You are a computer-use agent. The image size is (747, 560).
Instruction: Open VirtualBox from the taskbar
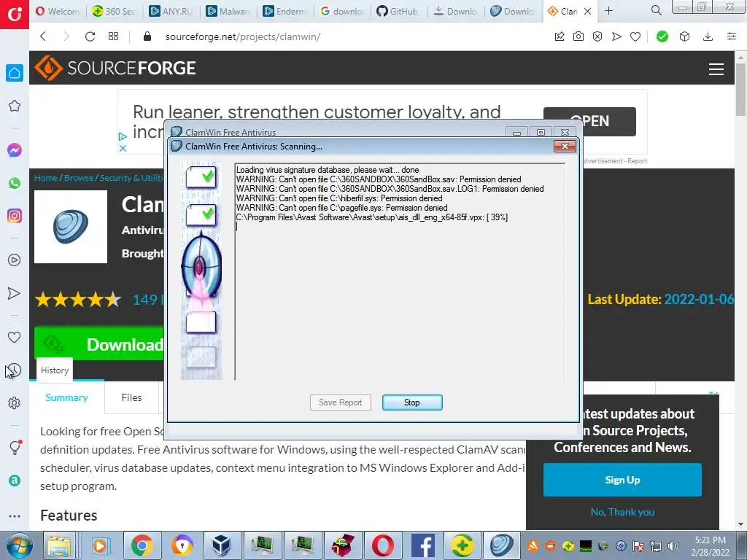coord(221,545)
